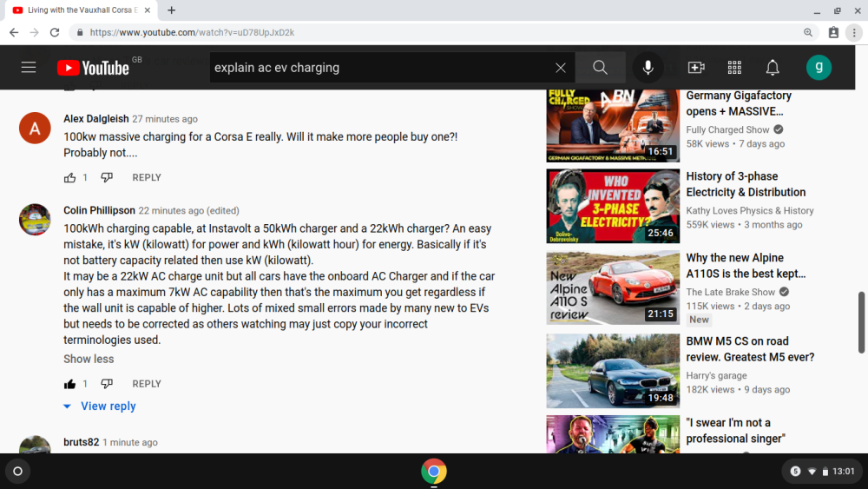
Task: Dislike Alex Dalgleish's comment
Action: [x=107, y=178]
